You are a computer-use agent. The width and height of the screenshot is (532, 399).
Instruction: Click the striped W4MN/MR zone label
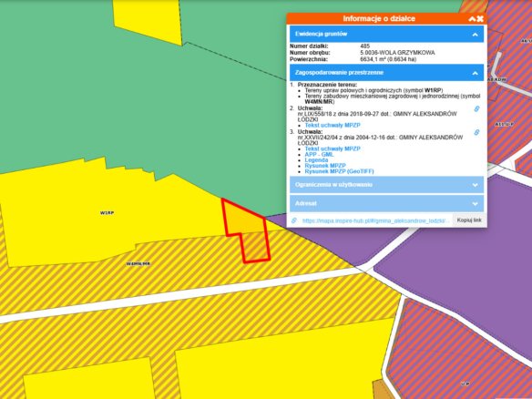(x=138, y=263)
